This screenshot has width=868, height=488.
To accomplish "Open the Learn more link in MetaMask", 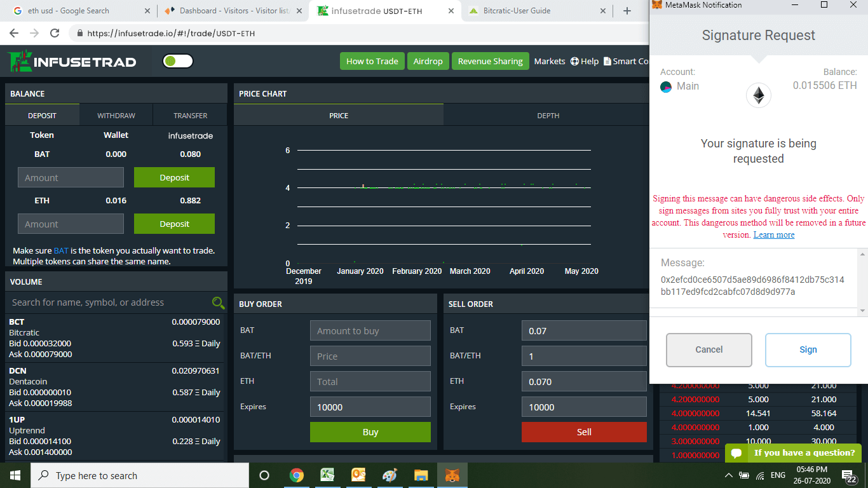I will click(x=773, y=234).
